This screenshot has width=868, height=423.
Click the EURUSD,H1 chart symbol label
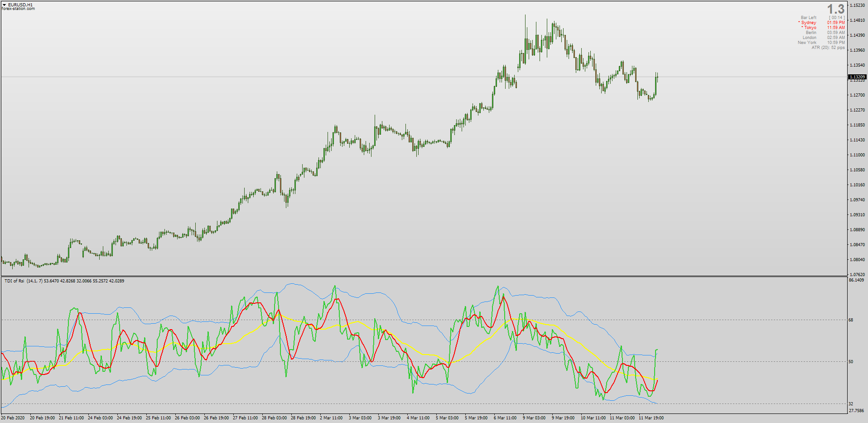click(20, 5)
